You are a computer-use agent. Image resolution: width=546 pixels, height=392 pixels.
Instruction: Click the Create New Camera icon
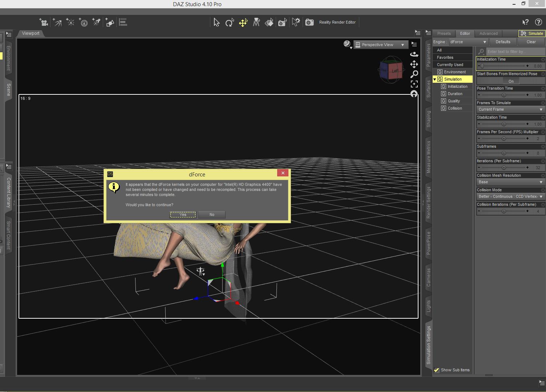point(44,23)
